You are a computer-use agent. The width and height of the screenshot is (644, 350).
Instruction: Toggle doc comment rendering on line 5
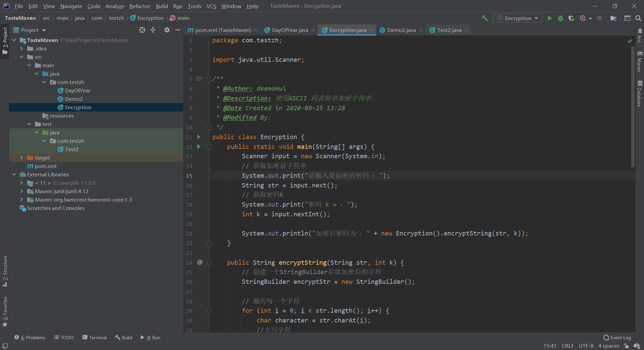pos(199,79)
